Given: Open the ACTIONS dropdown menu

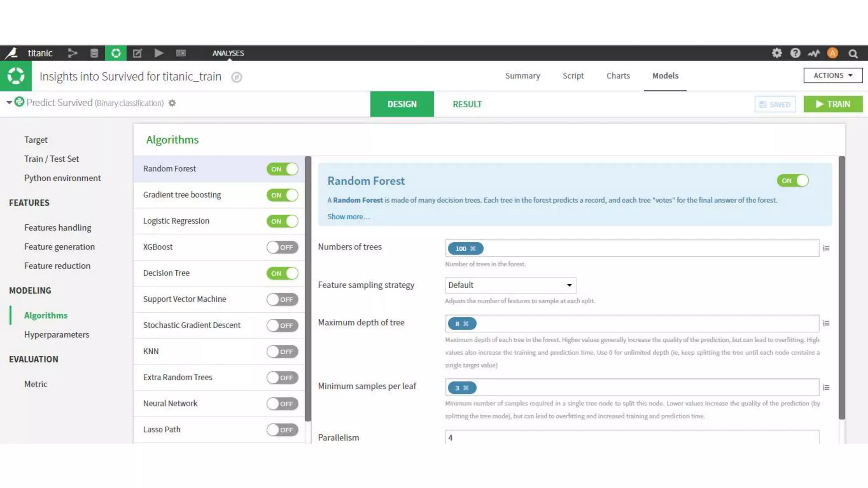Looking at the screenshot, I should pyautogui.click(x=833, y=75).
